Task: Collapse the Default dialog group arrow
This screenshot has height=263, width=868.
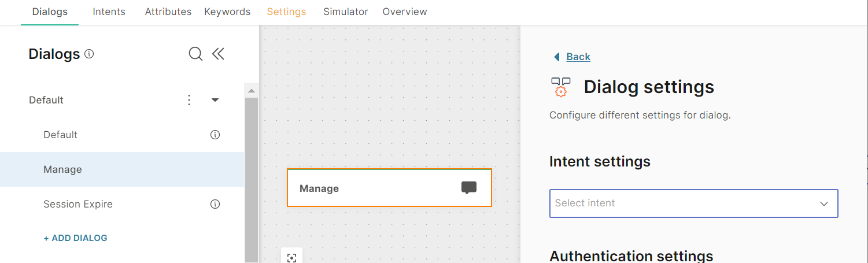Action: (x=215, y=100)
